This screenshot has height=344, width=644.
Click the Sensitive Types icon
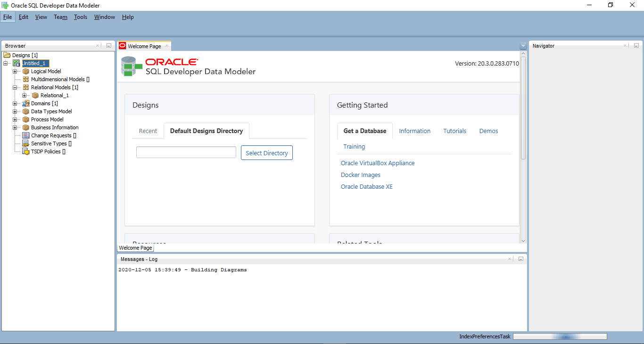coord(26,143)
